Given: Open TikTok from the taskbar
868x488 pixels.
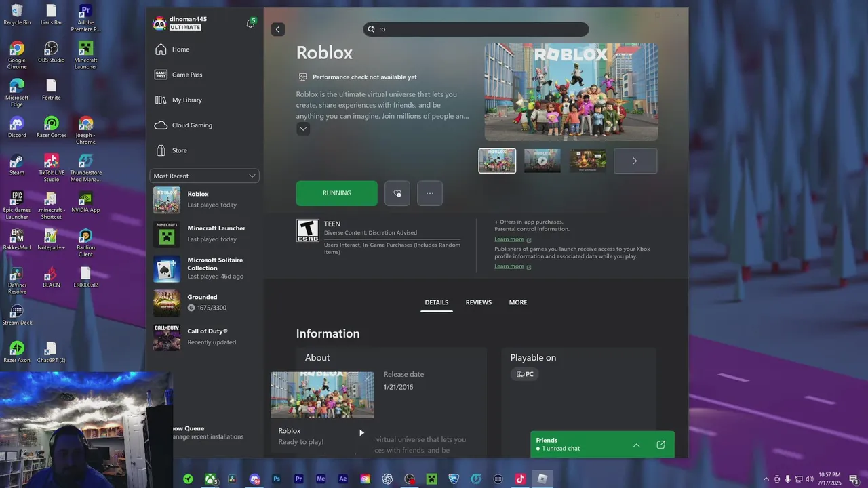Looking at the screenshot, I should coord(520,479).
